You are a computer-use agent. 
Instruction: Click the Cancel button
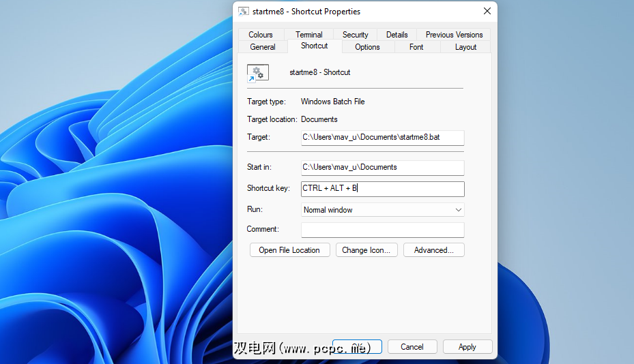(x=412, y=347)
